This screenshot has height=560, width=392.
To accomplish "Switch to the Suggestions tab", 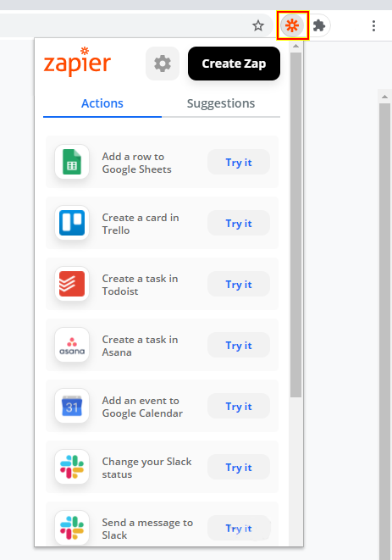I will (221, 103).
